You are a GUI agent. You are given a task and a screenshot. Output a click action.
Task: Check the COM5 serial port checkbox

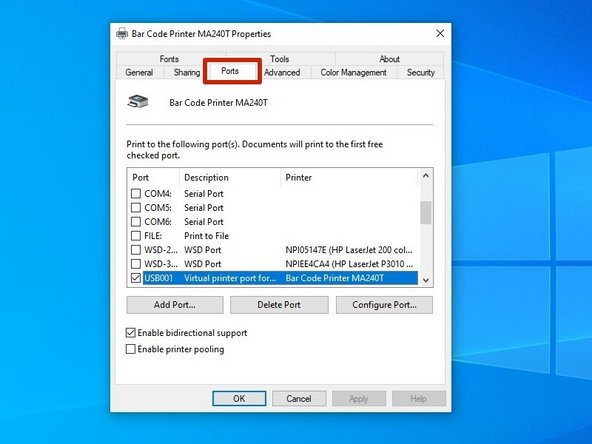pyautogui.click(x=136, y=208)
